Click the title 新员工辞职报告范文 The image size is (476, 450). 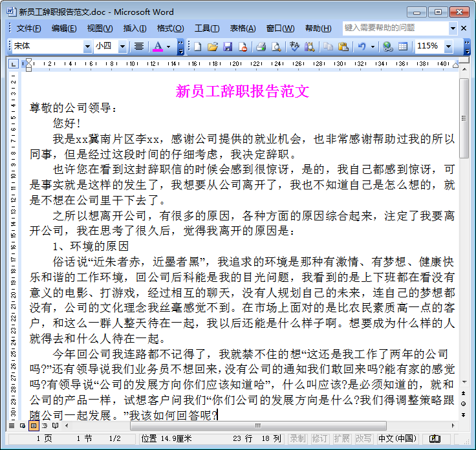click(243, 91)
